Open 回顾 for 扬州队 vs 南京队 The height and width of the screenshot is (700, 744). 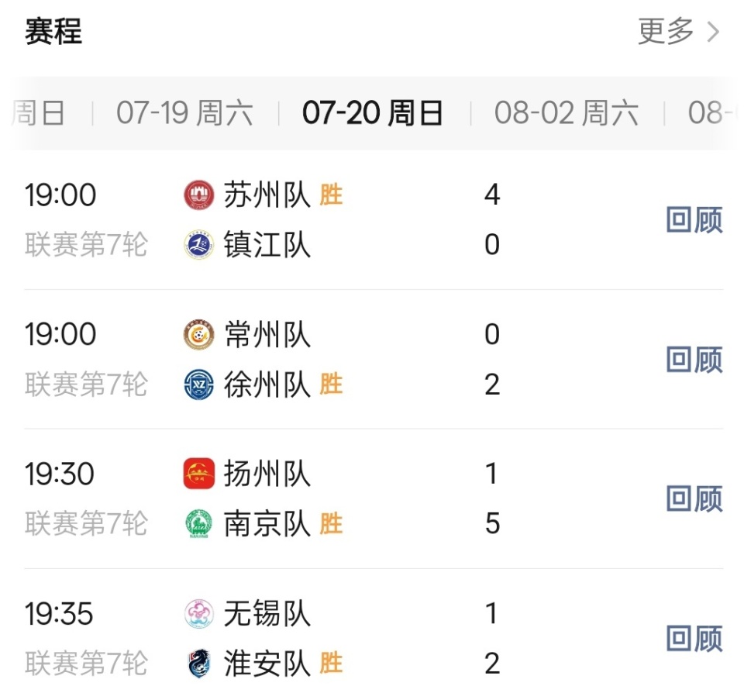pyautogui.click(x=694, y=498)
